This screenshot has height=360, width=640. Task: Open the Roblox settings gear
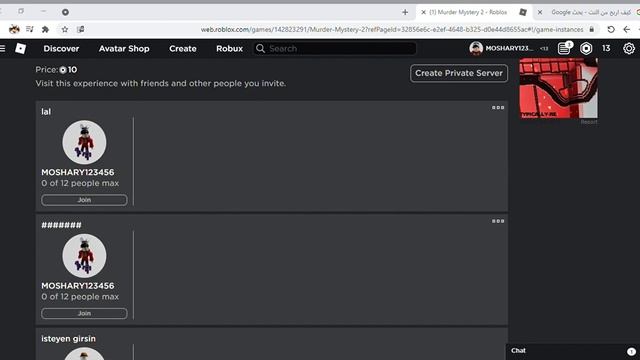[x=629, y=49]
